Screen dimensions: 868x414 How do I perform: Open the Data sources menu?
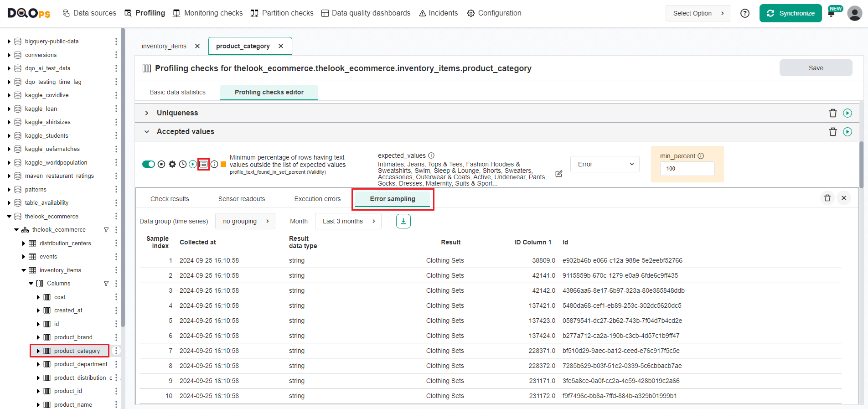tap(89, 13)
